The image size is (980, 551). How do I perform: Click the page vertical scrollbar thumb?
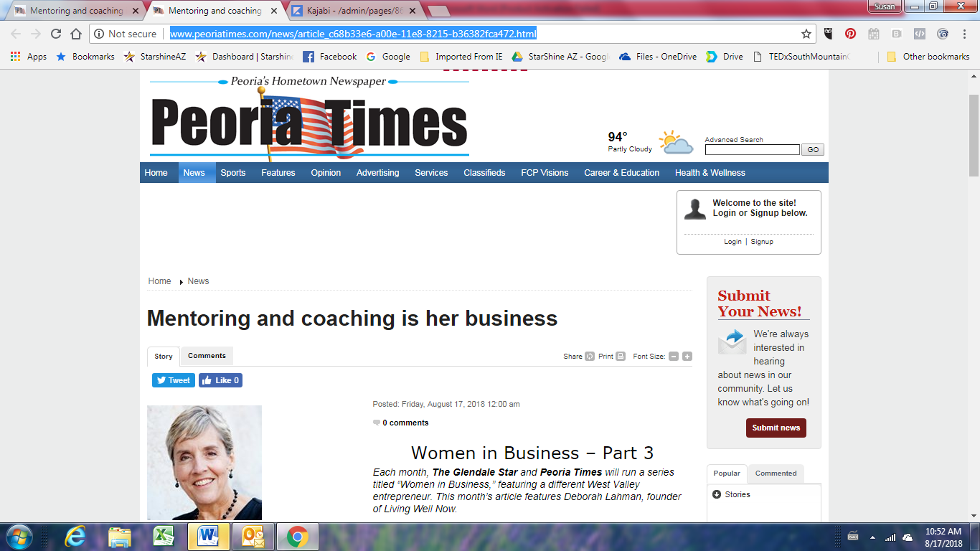[x=974, y=134]
